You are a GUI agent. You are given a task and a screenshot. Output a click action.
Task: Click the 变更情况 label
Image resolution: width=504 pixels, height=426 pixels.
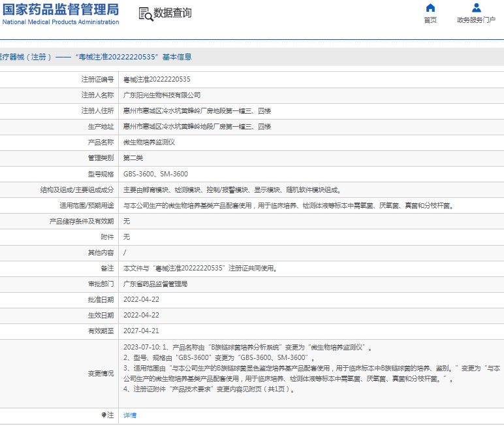101,374
